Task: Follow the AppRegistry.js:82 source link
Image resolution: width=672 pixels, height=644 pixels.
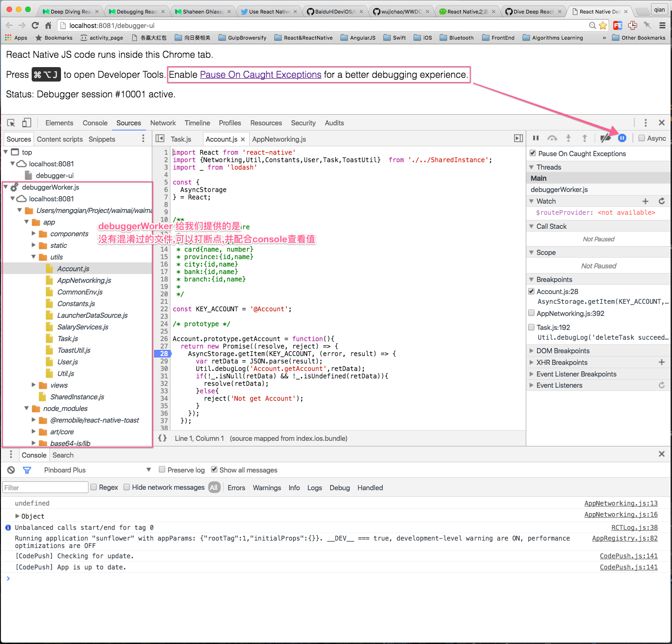Action: [x=625, y=538]
